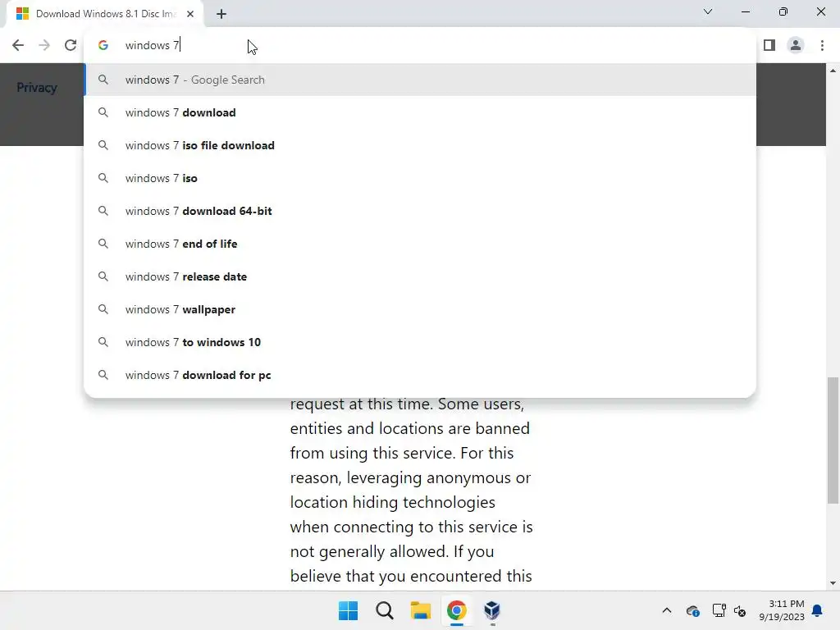Open VirtualBox from the taskbar
This screenshot has height=630, width=840.
(492, 610)
